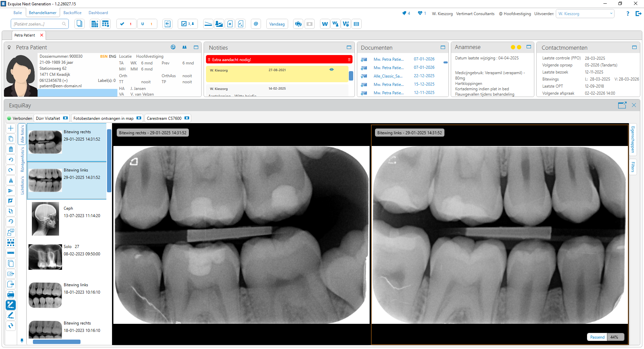Click the trash delete icon in ExquiRay toolbar
Viewport: 644px width, 349px height.
tap(11, 149)
